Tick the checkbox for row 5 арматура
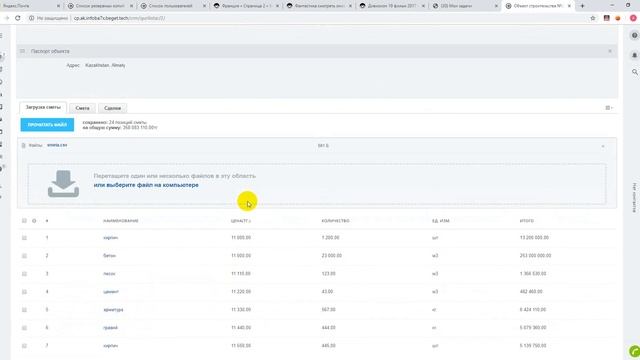 (24, 310)
